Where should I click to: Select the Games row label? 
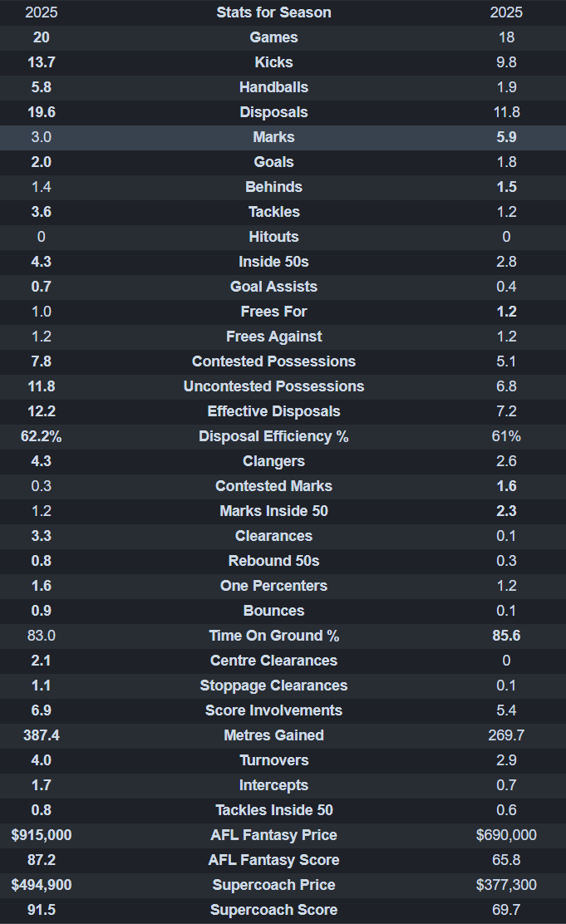[x=273, y=37]
